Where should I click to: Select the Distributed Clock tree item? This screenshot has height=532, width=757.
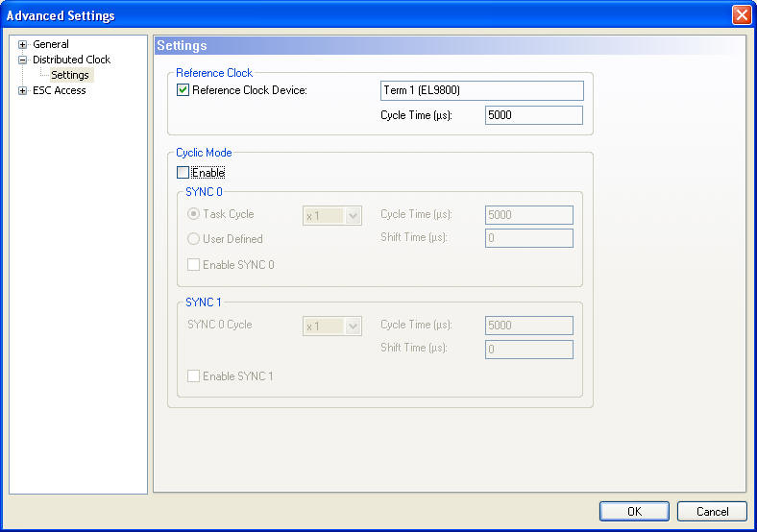point(71,60)
